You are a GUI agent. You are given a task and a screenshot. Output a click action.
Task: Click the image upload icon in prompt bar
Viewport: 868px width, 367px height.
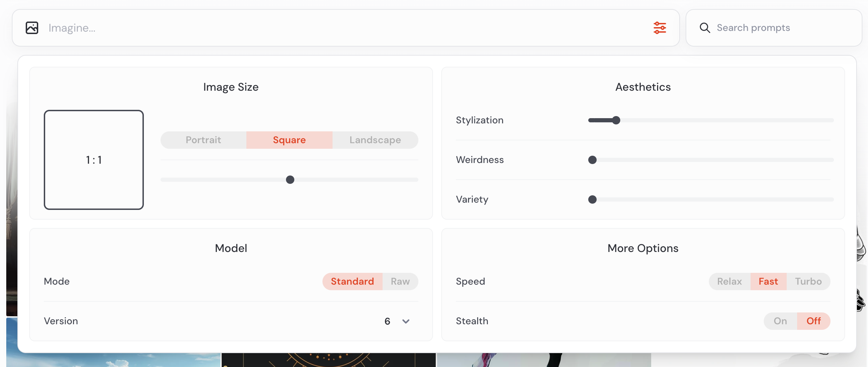[32, 28]
